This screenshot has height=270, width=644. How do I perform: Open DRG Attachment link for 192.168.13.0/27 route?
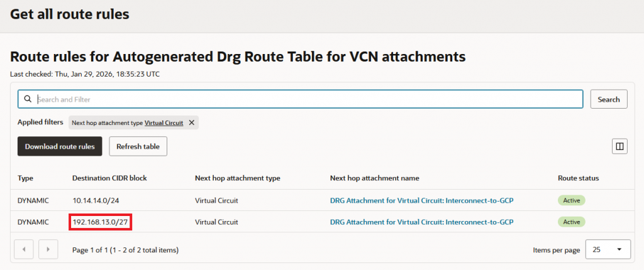point(421,222)
